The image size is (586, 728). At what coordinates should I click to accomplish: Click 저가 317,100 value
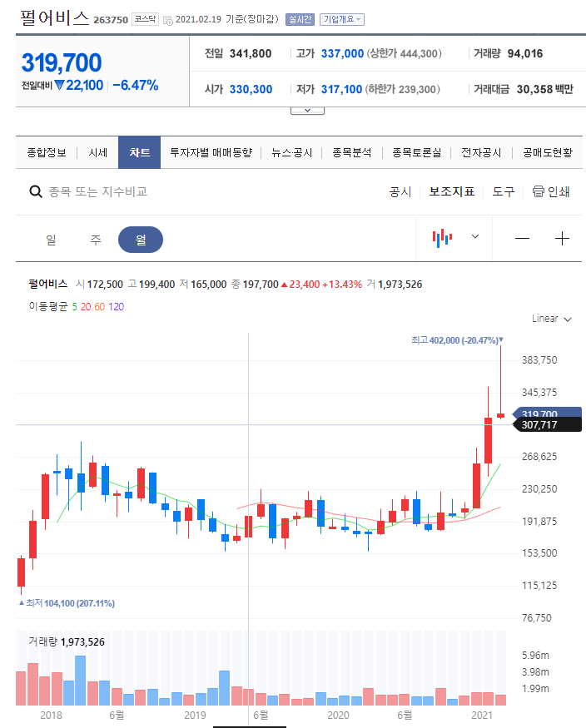coord(341,89)
